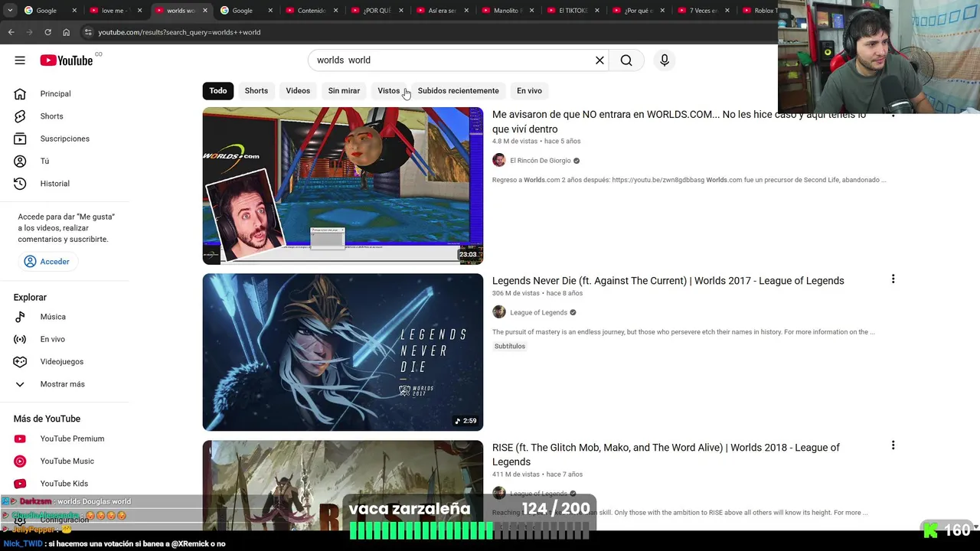
Task: Click the Acceder sign-in button
Action: click(x=47, y=262)
